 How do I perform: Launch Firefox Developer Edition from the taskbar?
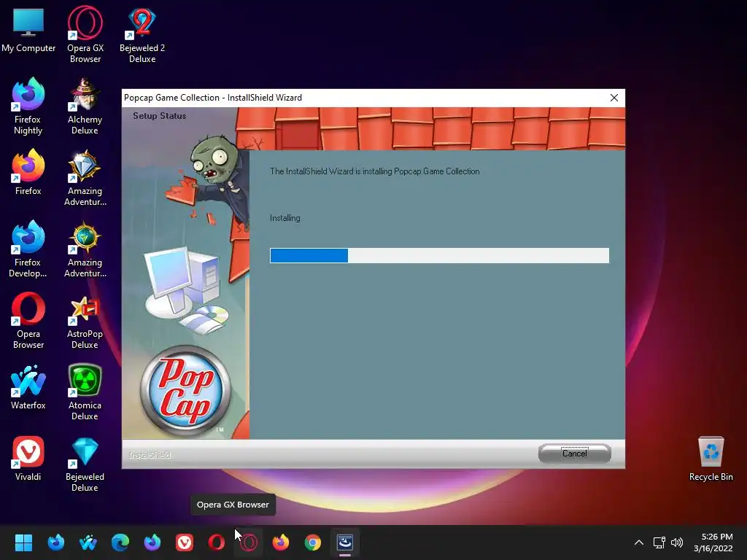point(55,542)
